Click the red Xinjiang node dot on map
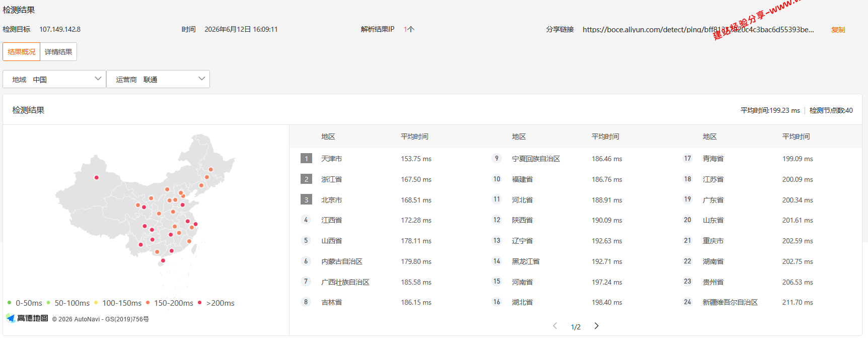Screen dimensions: 868x341 tap(97, 177)
